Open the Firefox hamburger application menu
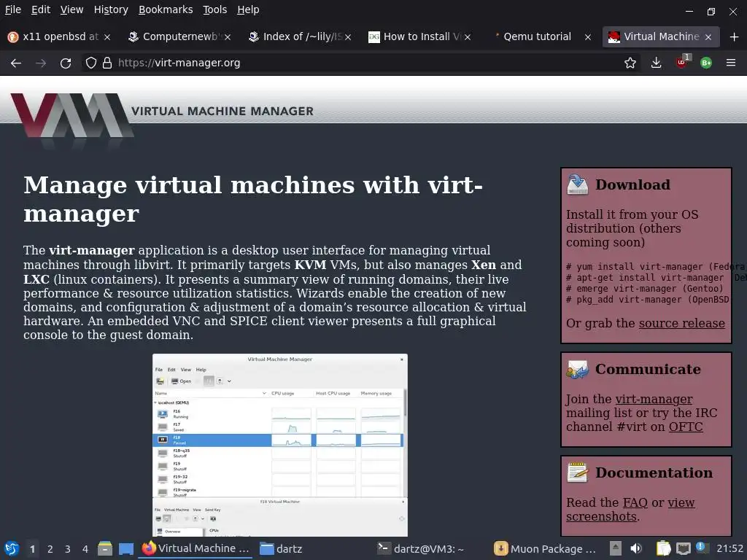747x560 pixels. (731, 63)
